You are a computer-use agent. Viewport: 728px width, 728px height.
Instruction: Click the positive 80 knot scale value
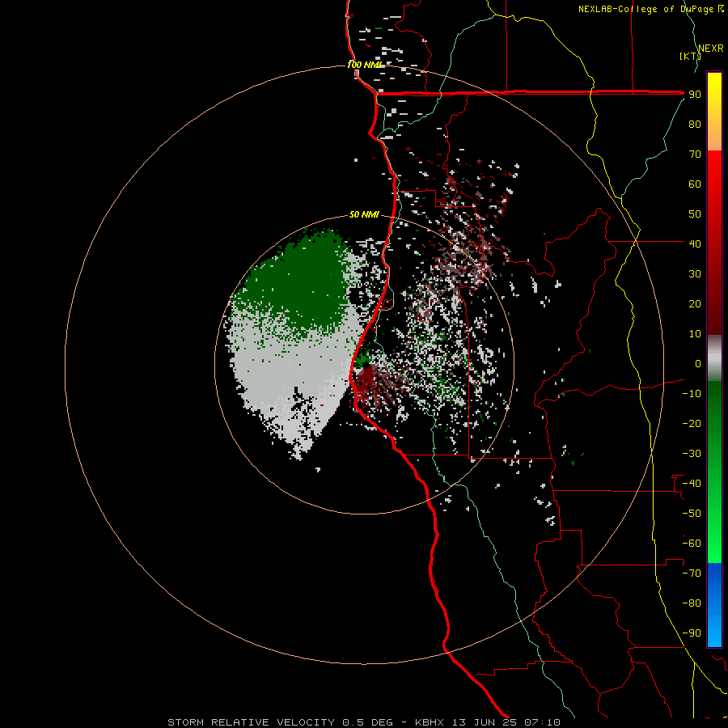pos(695,124)
